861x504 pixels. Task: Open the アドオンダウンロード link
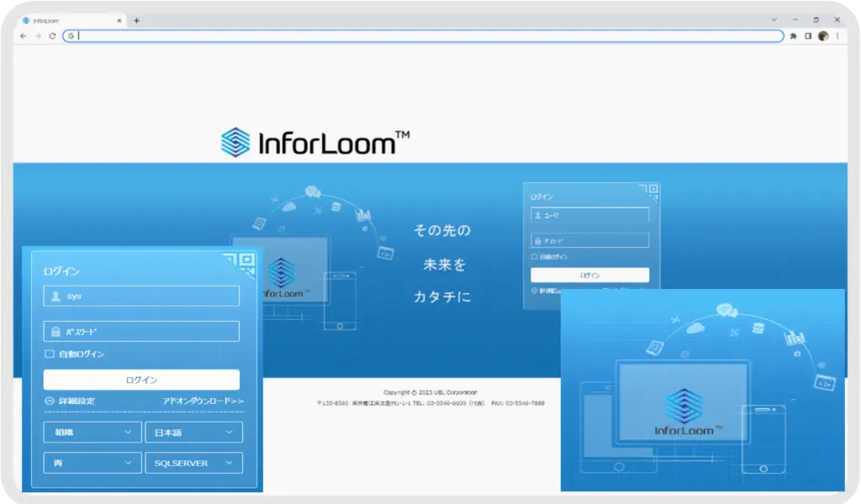click(203, 401)
